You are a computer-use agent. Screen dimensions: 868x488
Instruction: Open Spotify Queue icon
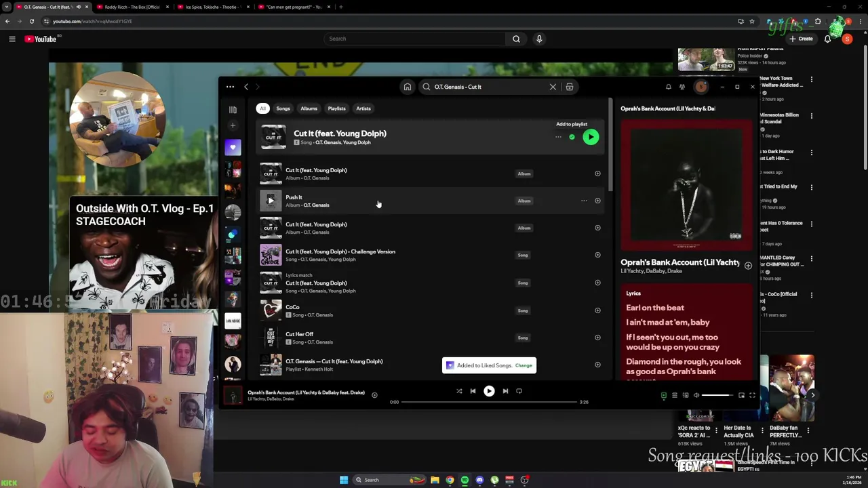[x=674, y=395]
